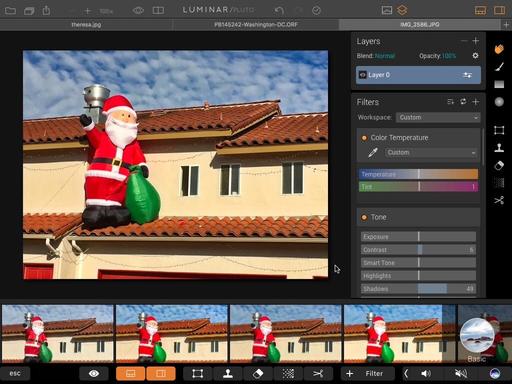This screenshot has width=512, height=384.
Task: Toggle the side panel icon at top right
Action: pos(499,10)
